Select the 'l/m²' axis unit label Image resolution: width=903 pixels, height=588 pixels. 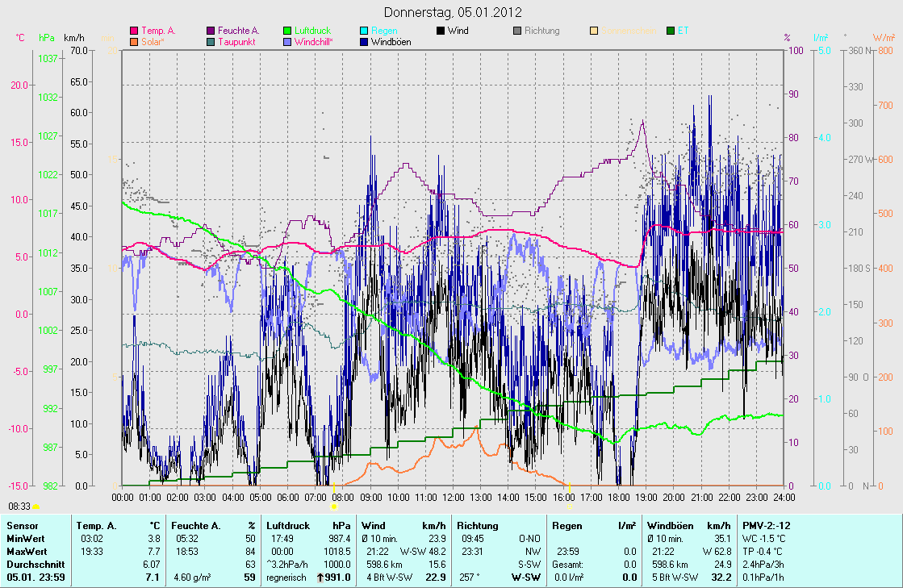[821, 38]
